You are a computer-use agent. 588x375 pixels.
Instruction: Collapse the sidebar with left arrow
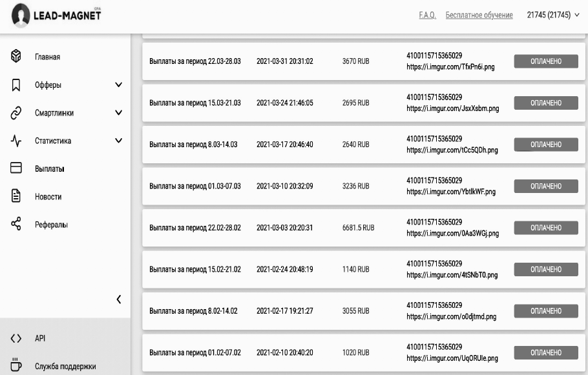tap(118, 299)
